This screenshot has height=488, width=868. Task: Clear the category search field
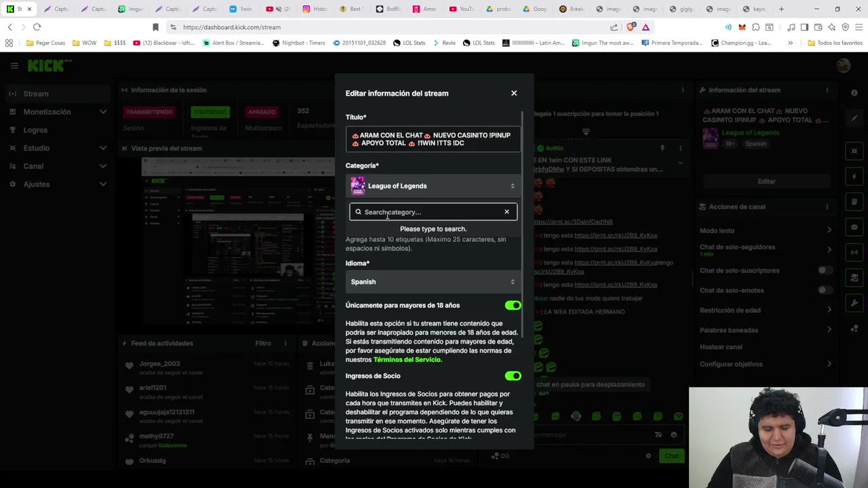click(507, 212)
